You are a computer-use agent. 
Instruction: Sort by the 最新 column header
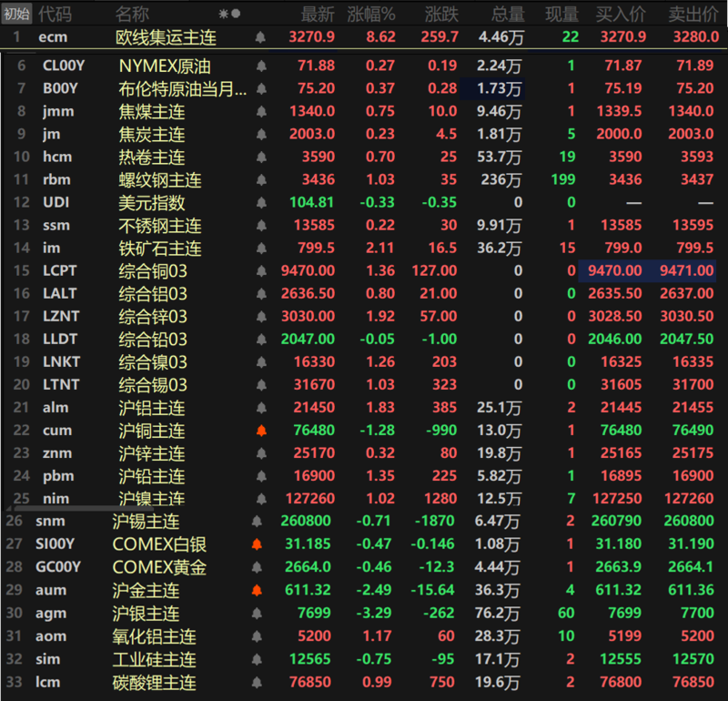tap(318, 15)
